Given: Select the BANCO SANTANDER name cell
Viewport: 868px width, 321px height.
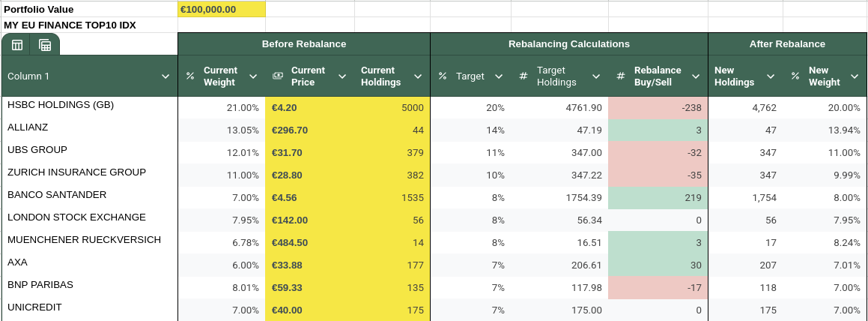Looking at the screenshot, I should click(90, 198).
